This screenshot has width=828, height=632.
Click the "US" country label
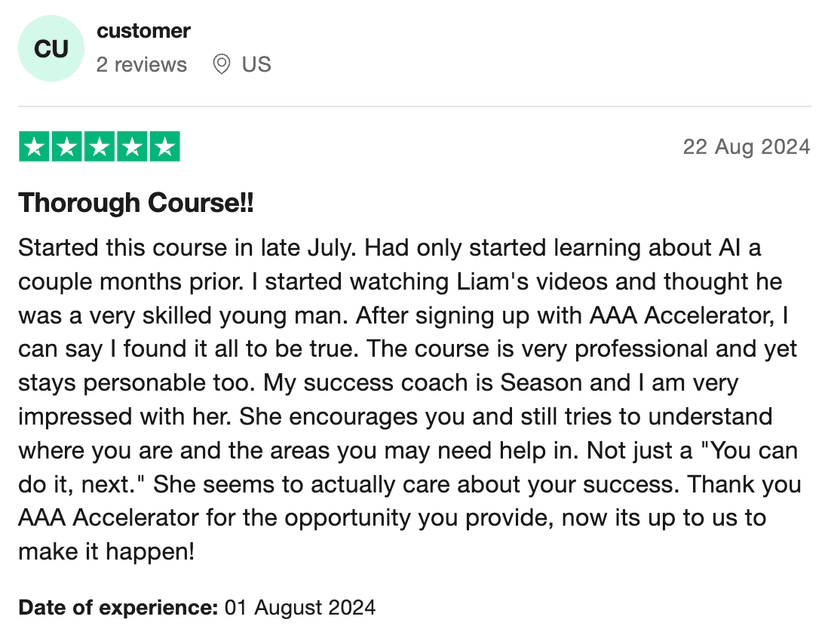click(256, 65)
